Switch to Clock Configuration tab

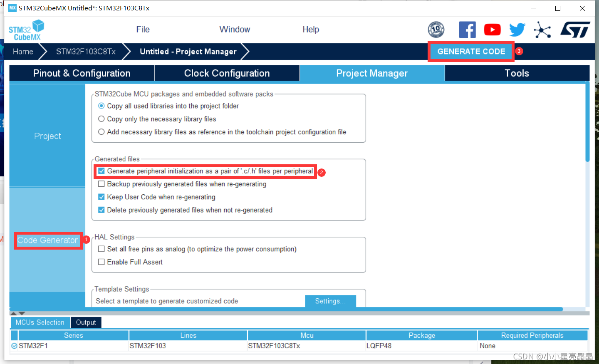pyautogui.click(x=227, y=73)
